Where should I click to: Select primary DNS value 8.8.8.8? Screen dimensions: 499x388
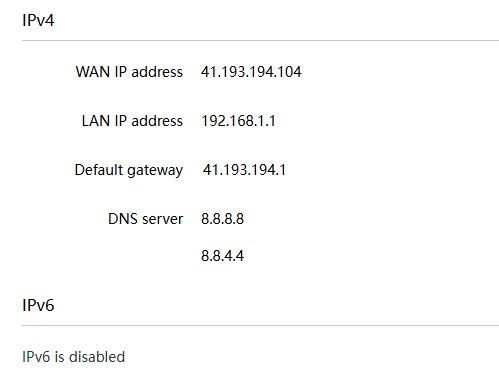pyautogui.click(x=222, y=219)
